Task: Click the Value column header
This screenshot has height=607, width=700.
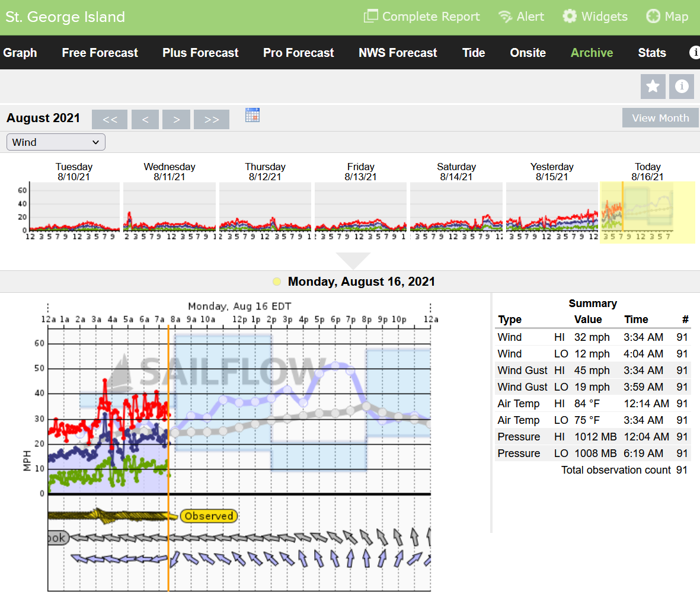Action: [588, 320]
